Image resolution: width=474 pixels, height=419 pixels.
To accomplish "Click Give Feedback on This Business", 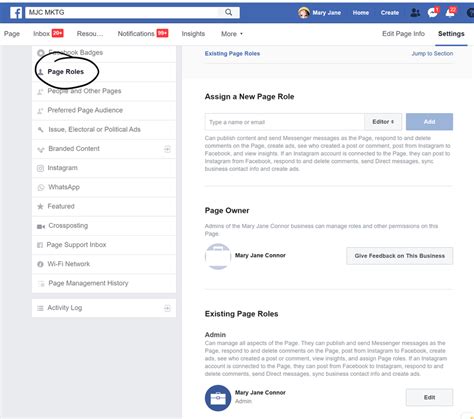I will pos(400,256).
